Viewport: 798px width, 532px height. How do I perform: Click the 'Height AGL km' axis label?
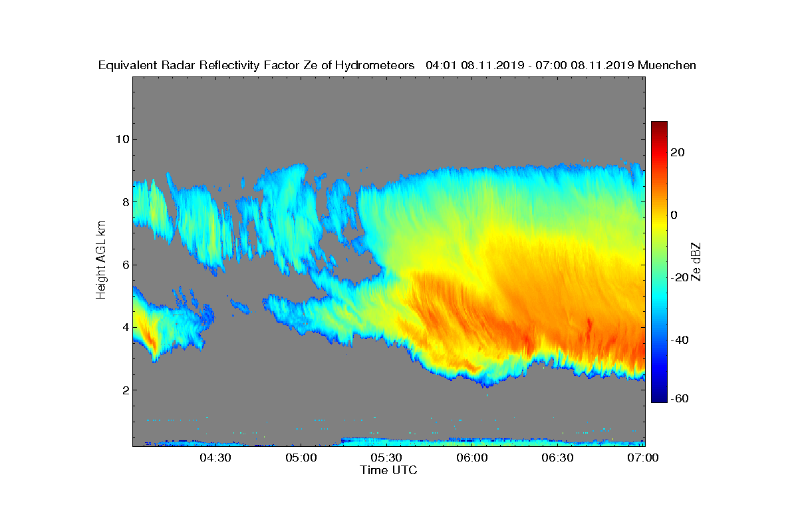coord(101,260)
